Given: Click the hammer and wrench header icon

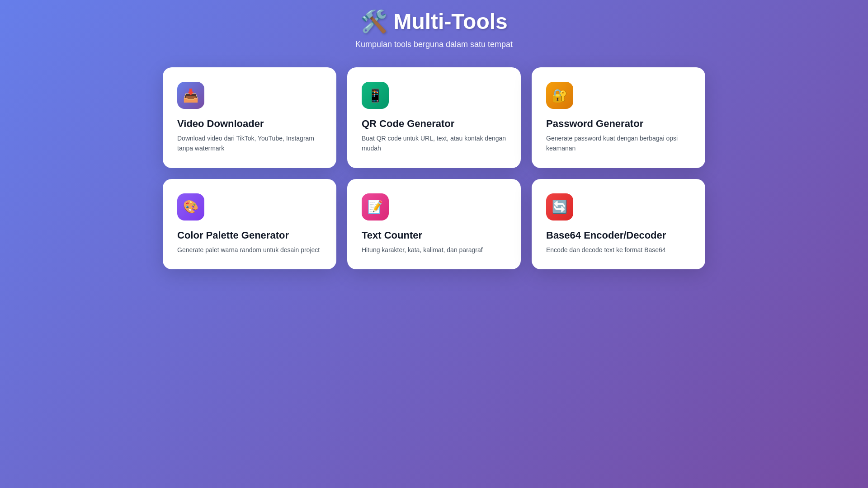Looking at the screenshot, I should point(374,22).
